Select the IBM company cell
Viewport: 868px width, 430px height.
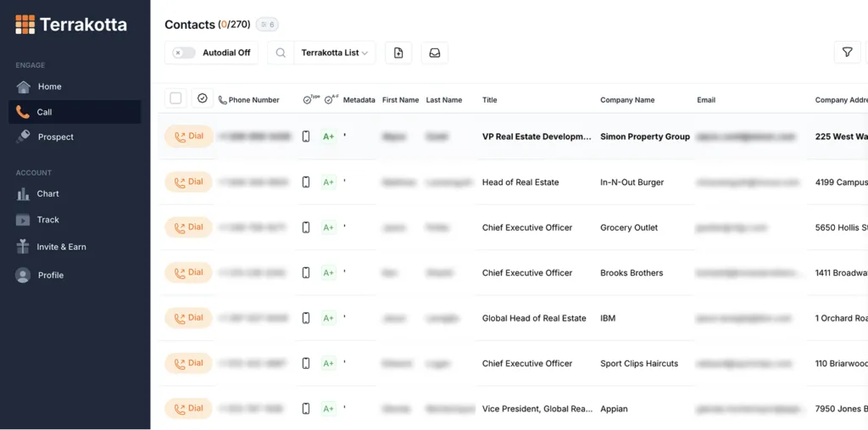[x=608, y=319]
